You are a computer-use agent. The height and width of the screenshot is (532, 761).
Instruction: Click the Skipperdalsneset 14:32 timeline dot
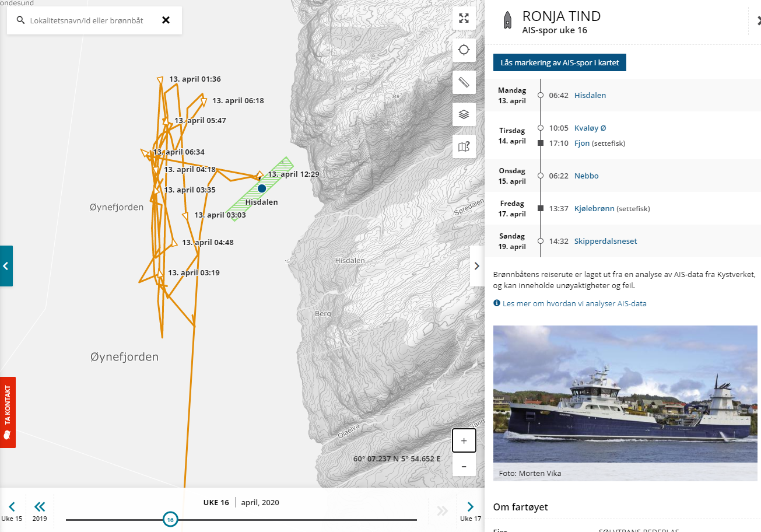pos(541,241)
